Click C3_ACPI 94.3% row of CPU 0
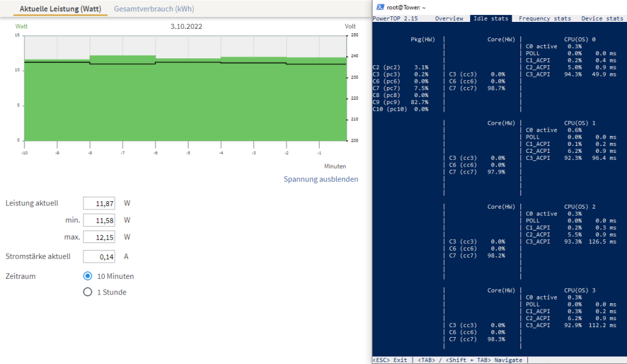This screenshot has width=627, height=364. pyautogui.click(x=571, y=75)
